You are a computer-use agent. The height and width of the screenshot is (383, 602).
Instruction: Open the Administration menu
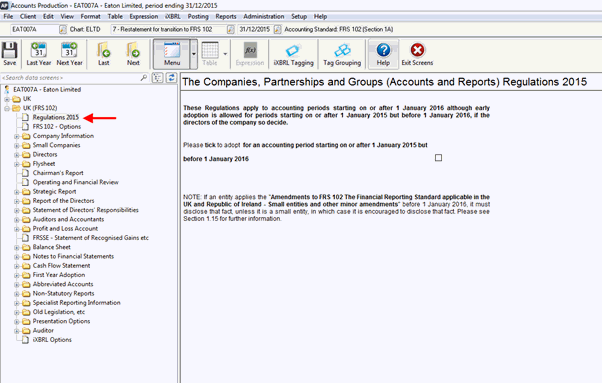264,17
